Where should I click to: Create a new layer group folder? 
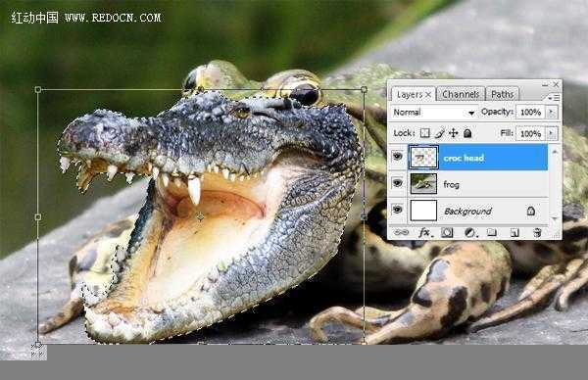(491, 233)
